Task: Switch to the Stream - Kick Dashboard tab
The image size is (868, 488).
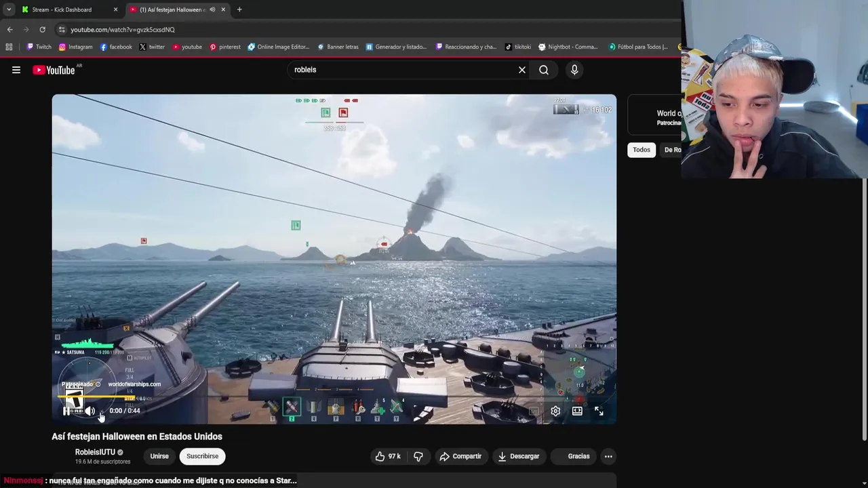Action: click(68, 9)
